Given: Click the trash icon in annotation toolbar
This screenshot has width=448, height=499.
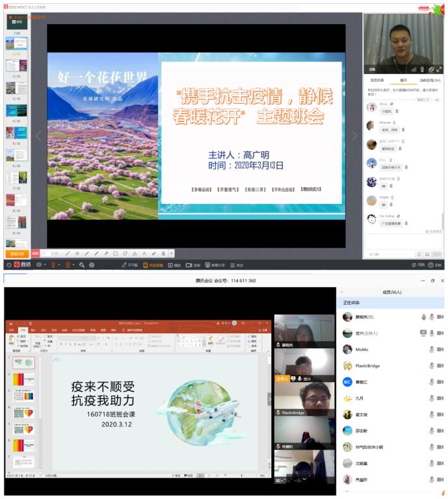Looking at the screenshot, I should (x=163, y=253).
